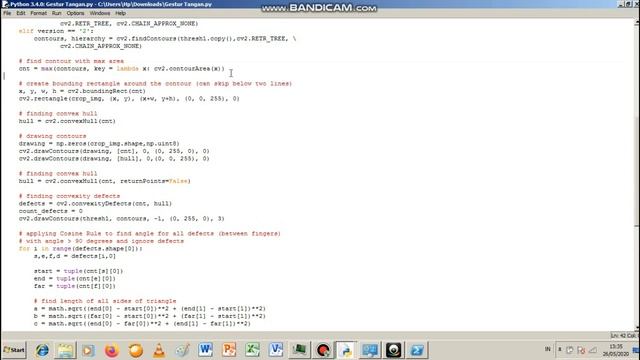Viewport: 640px width, 360px height.
Task: Click the 'count_defects = 0' line
Action: (50, 211)
